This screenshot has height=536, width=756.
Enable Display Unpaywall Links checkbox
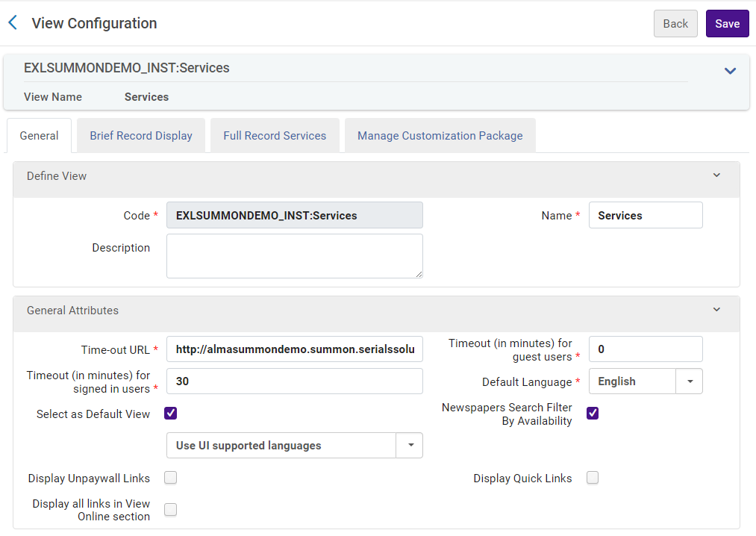tap(171, 478)
